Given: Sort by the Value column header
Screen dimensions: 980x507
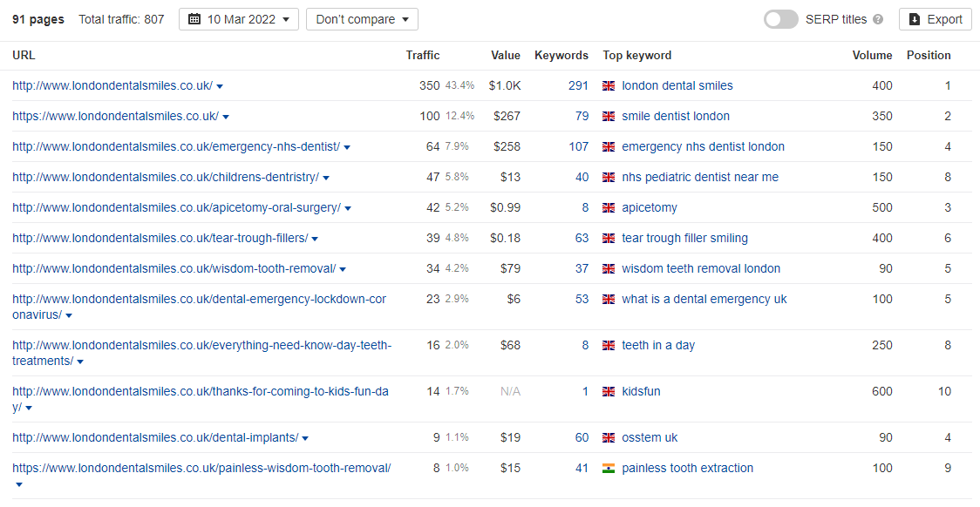Looking at the screenshot, I should (x=506, y=56).
